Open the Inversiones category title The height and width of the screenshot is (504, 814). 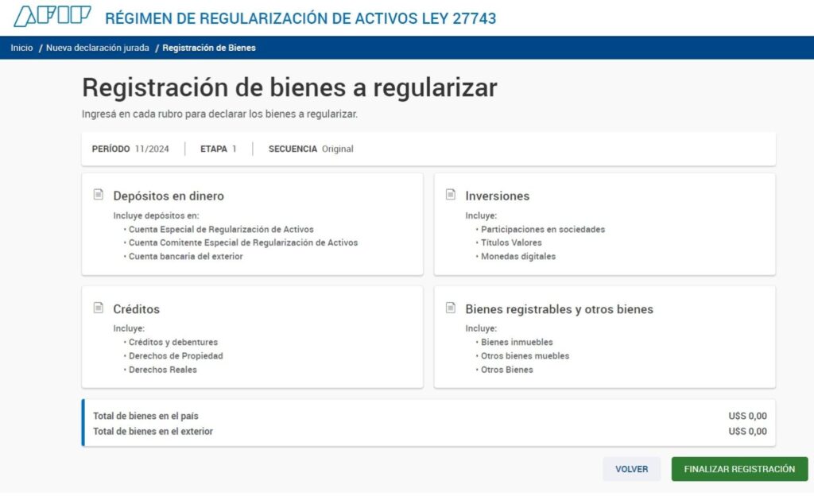coord(497,196)
